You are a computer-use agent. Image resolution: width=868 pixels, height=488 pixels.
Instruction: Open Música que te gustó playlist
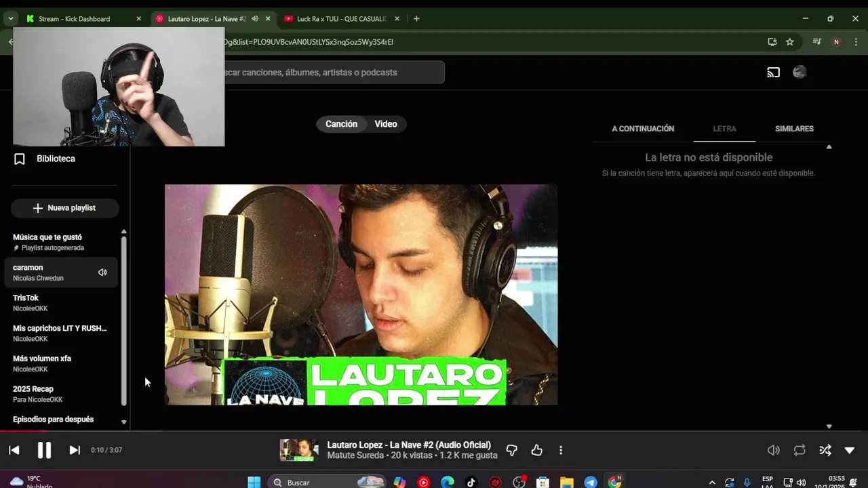pos(61,242)
